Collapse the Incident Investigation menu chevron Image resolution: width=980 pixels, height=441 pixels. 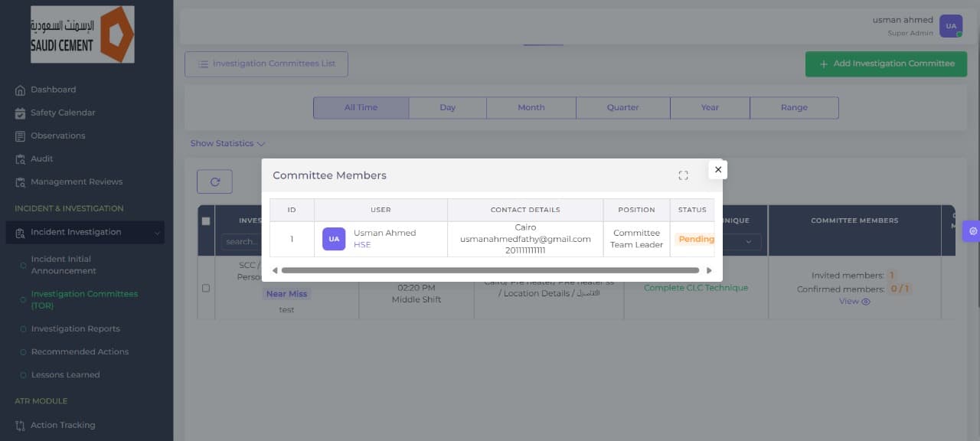pos(158,233)
